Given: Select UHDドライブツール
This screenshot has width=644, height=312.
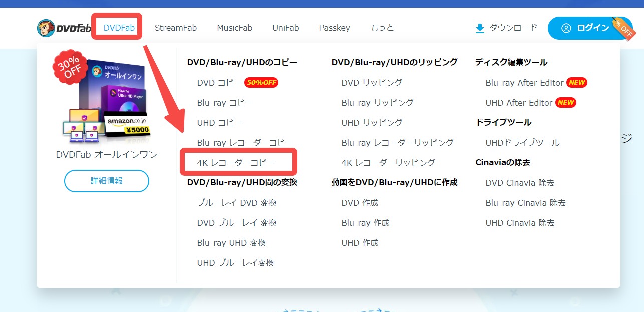Looking at the screenshot, I should point(523,143).
